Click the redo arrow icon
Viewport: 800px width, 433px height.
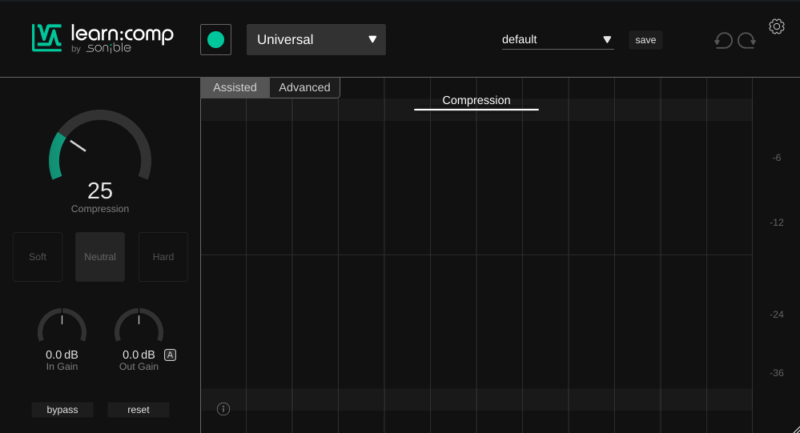click(x=747, y=40)
